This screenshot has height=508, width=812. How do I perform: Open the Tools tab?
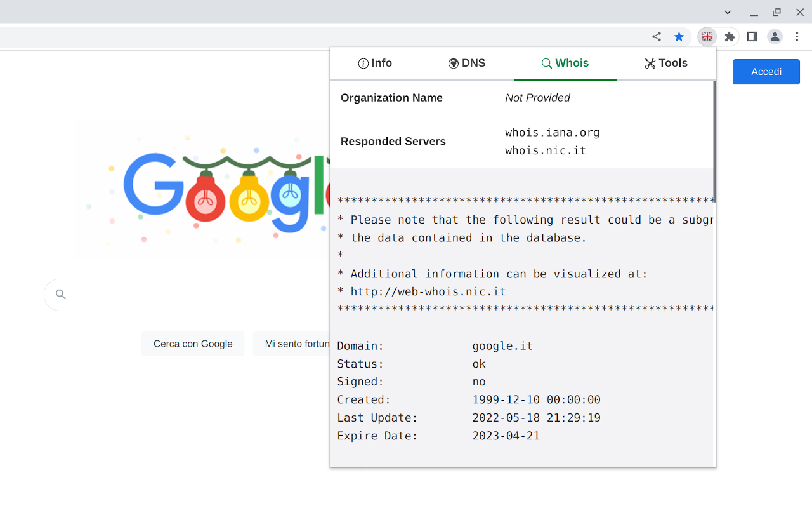pyautogui.click(x=666, y=63)
